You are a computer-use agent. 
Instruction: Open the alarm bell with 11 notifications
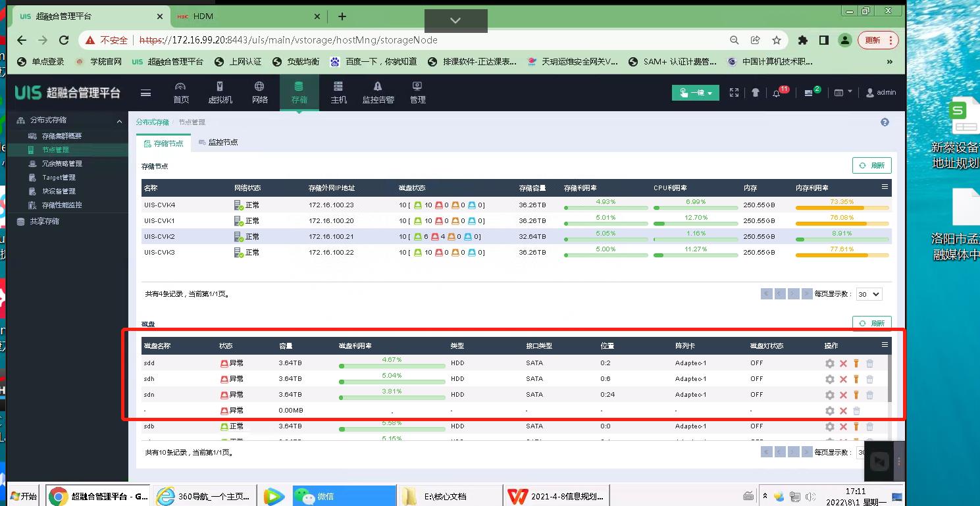[777, 93]
